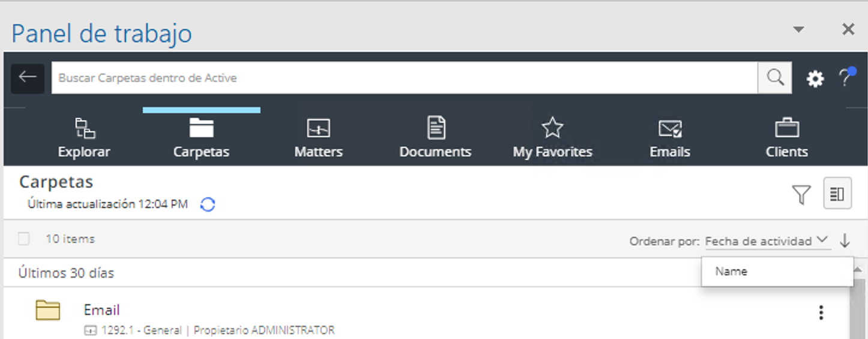Viewport: 868px width, 339px height.
Task: Go to the My Favorites tab
Action: coord(552,138)
